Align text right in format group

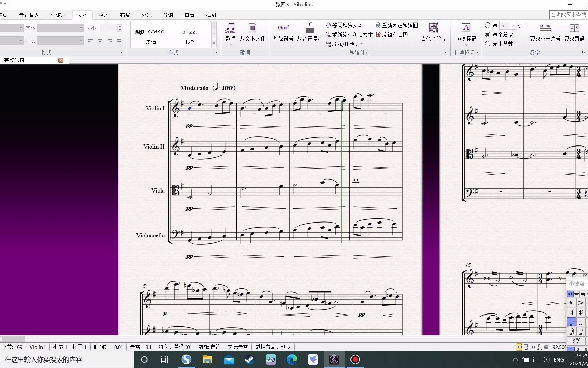[110, 41]
